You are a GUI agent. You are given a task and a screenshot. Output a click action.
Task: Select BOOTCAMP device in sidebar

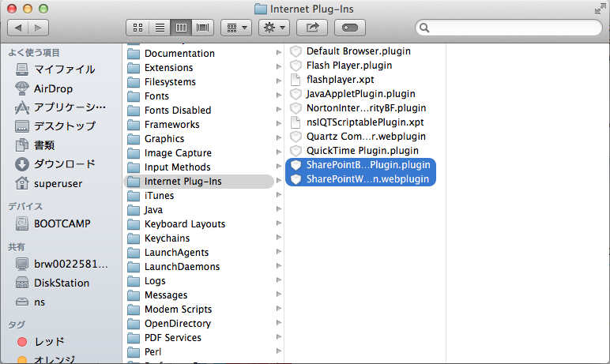pos(53,223)
